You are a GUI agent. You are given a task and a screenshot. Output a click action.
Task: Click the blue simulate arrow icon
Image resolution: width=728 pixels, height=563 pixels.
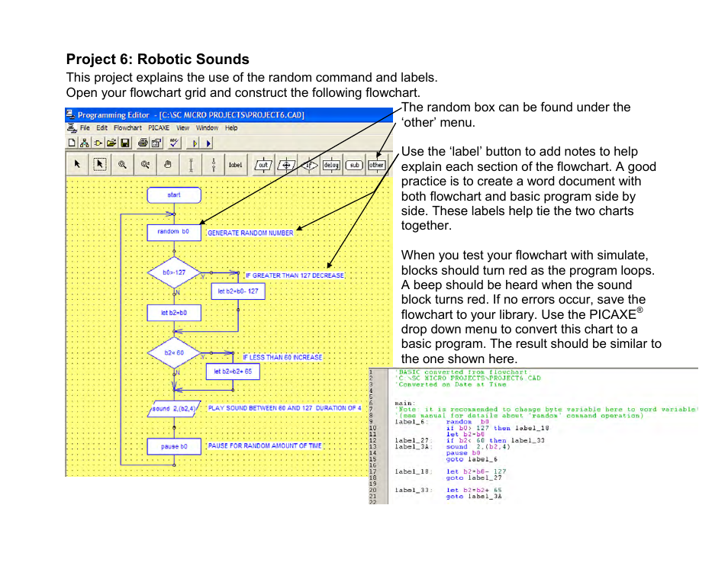click(x=208, y=143)
